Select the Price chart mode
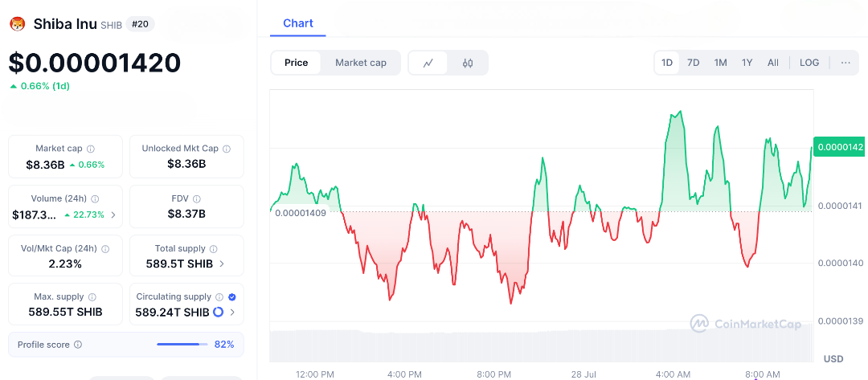 (296, 63)
